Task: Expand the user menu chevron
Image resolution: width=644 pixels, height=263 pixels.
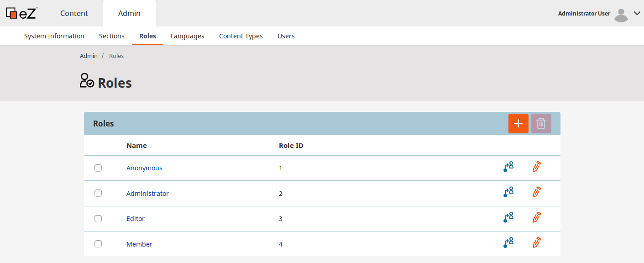Action: [x=637, y=14]
